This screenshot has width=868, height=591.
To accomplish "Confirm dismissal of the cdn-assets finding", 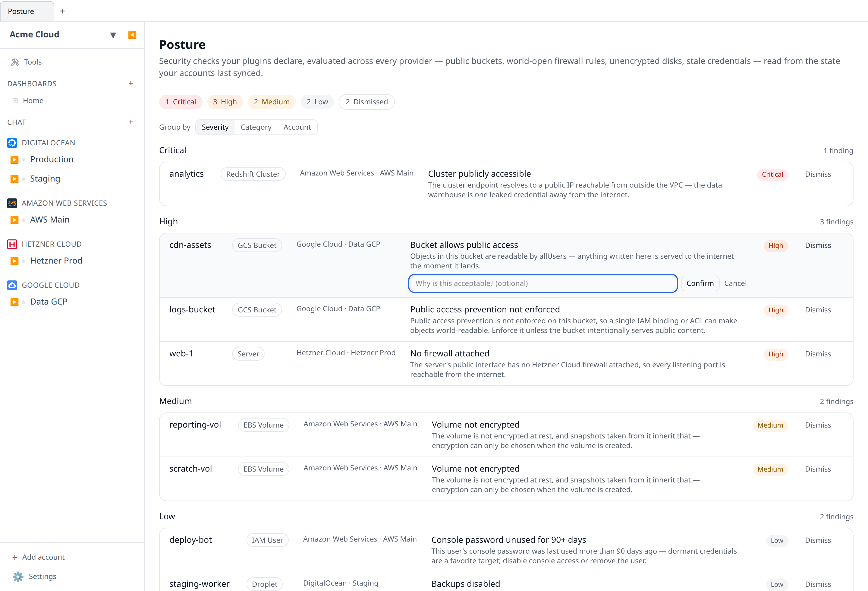I will [700, 283].
